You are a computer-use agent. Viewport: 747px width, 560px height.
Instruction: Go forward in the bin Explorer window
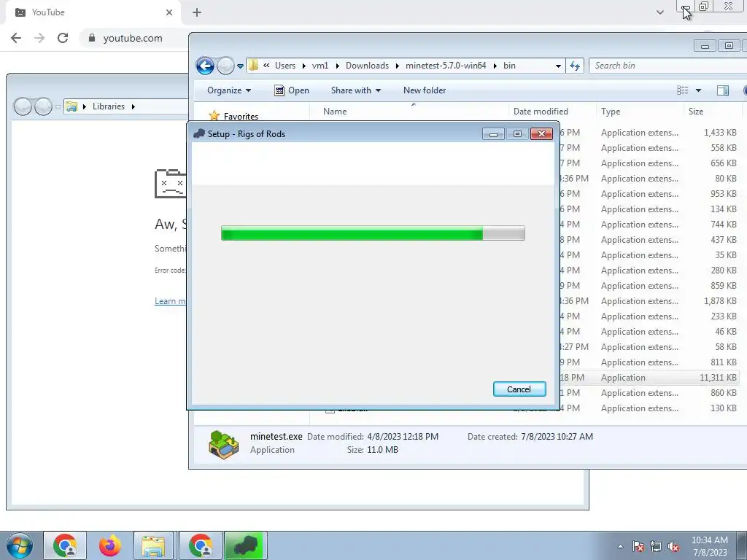tap(225, 66)
